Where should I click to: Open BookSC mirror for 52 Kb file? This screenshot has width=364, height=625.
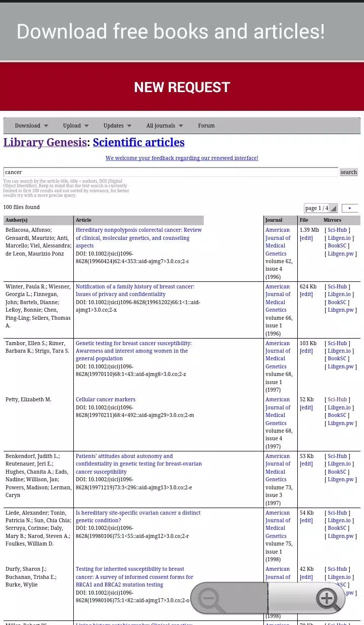(337, 415)
